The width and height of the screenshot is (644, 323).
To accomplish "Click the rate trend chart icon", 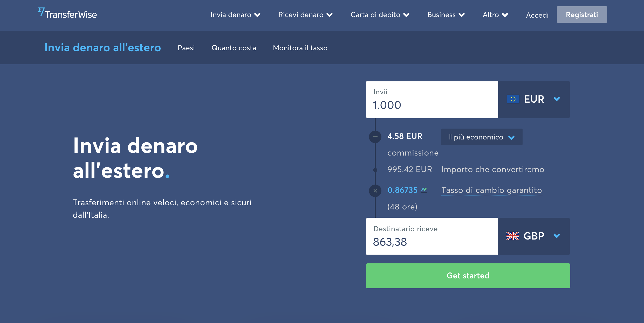I will 424,190.
